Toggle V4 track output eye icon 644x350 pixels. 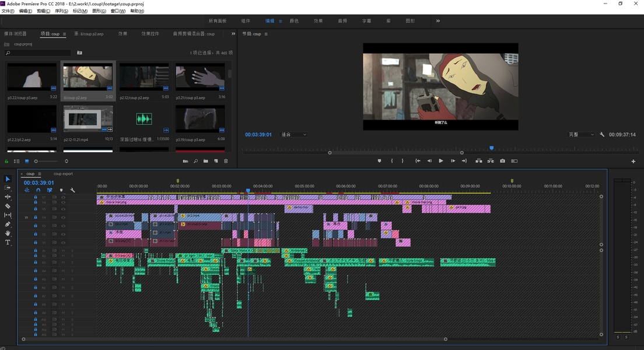tap(63, 218)
